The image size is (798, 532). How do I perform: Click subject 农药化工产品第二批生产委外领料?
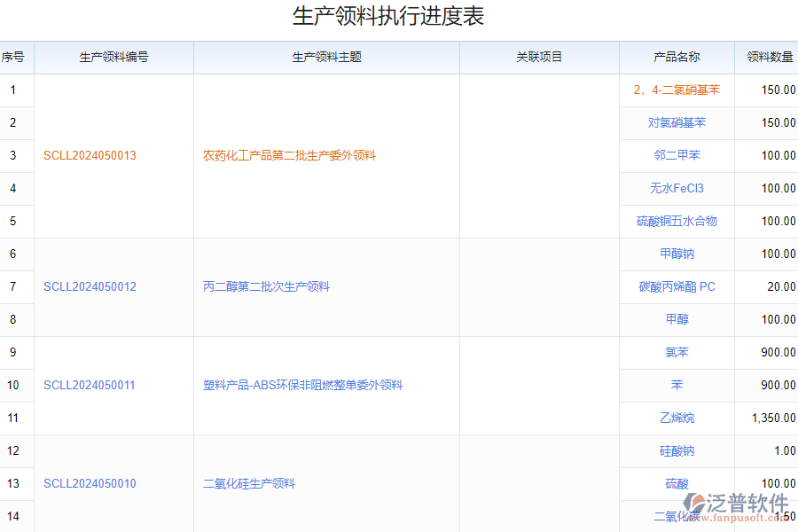point(289,156)
